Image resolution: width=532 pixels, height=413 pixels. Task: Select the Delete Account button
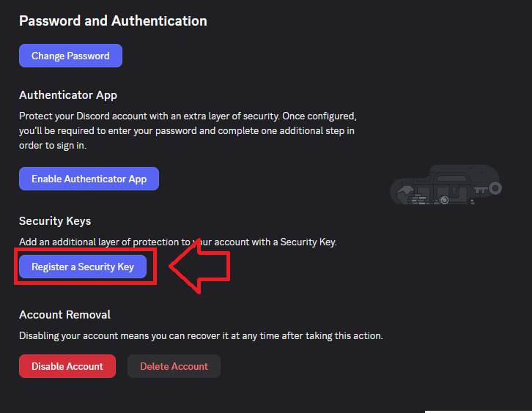point(174,366)
